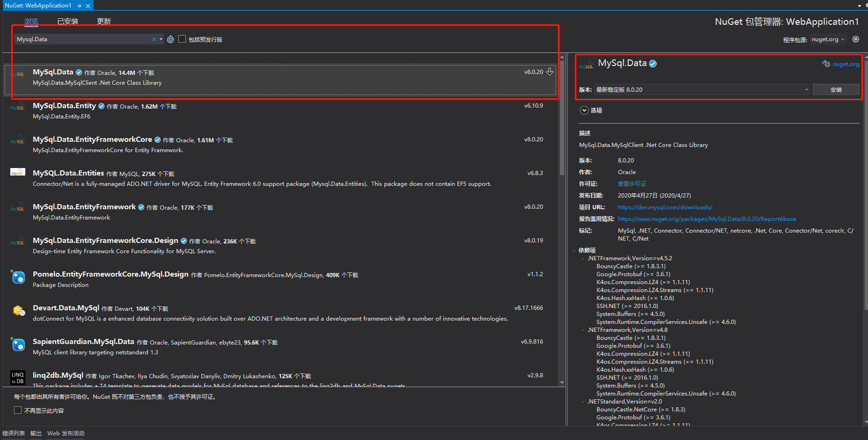
Task: Click the globe icon beside nuget.org link
Action: pyautogui.click(x=826, y=64)
